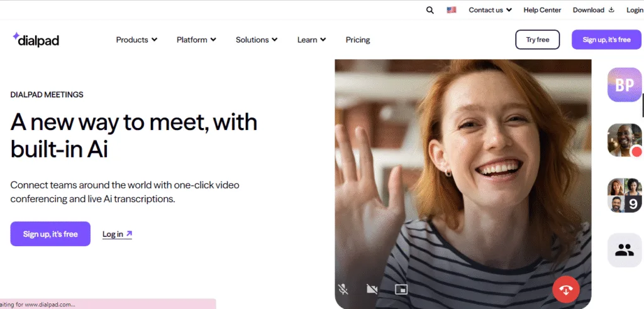
Task: Expand the Platform menu
Action: point(196,40)
